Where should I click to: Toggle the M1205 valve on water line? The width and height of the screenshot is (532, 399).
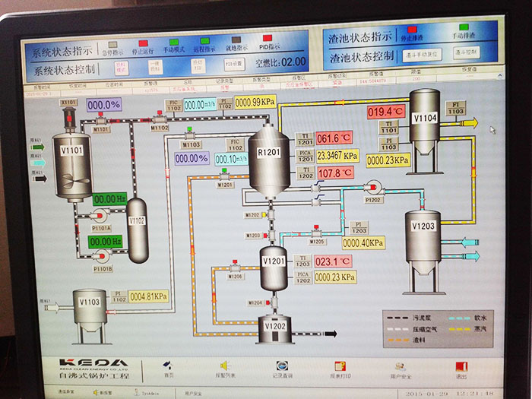[315, 233]
